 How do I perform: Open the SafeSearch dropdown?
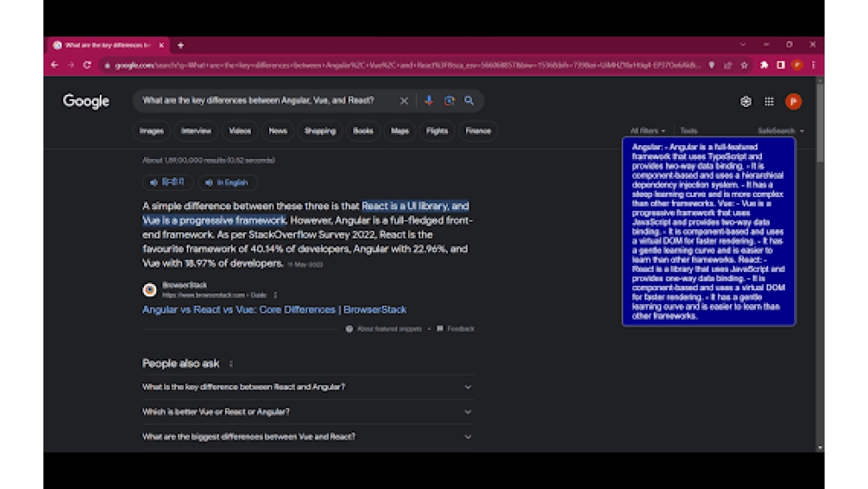pyautogui.click(x=780, y=130)
